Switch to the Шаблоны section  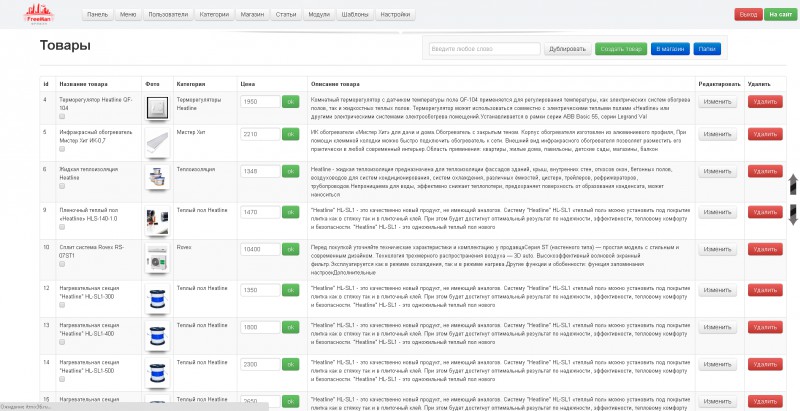(x=355, y=15)
